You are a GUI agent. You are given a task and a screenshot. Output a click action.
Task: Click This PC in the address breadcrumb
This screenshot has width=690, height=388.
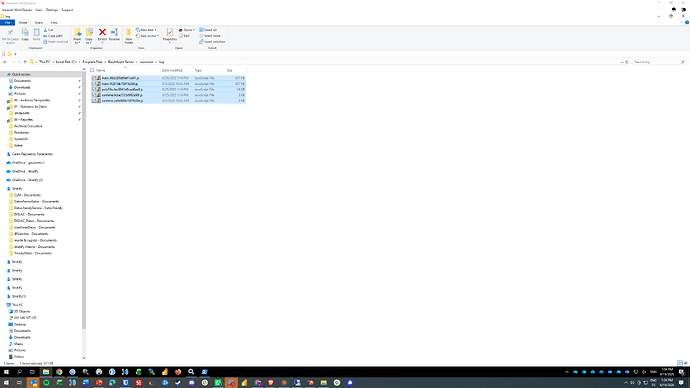click(x=44, y=62)
